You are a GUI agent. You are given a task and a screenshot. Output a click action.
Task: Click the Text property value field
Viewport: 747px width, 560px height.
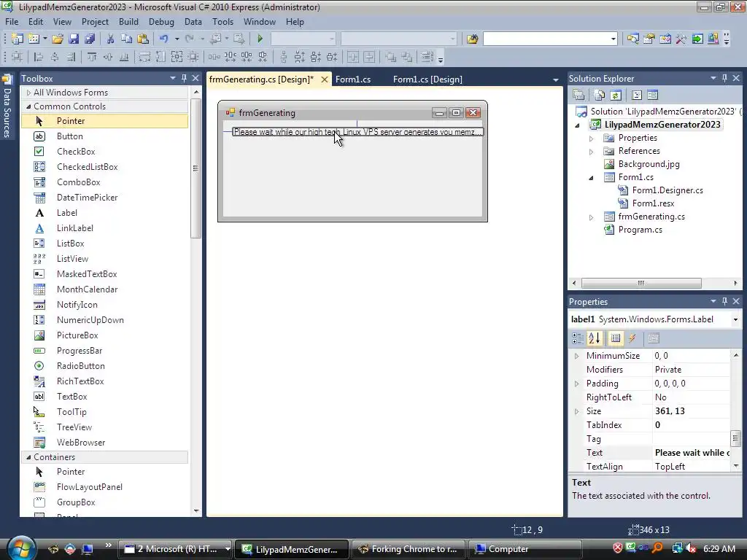point(692,453)
